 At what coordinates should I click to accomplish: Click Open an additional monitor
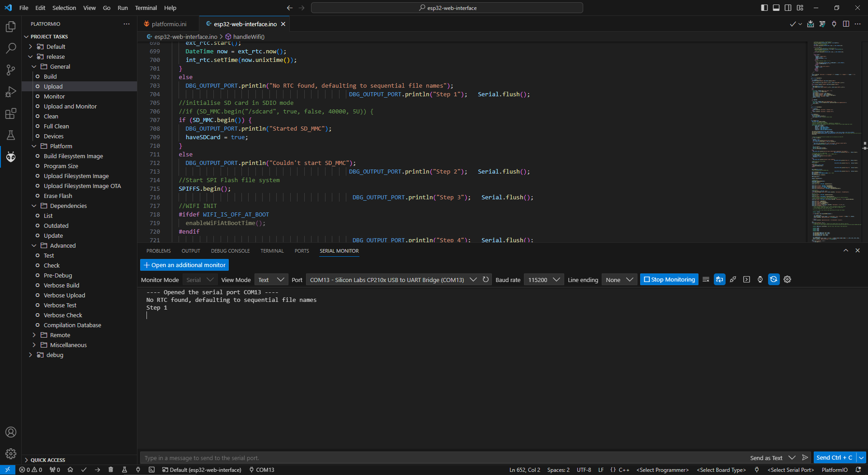184,265
